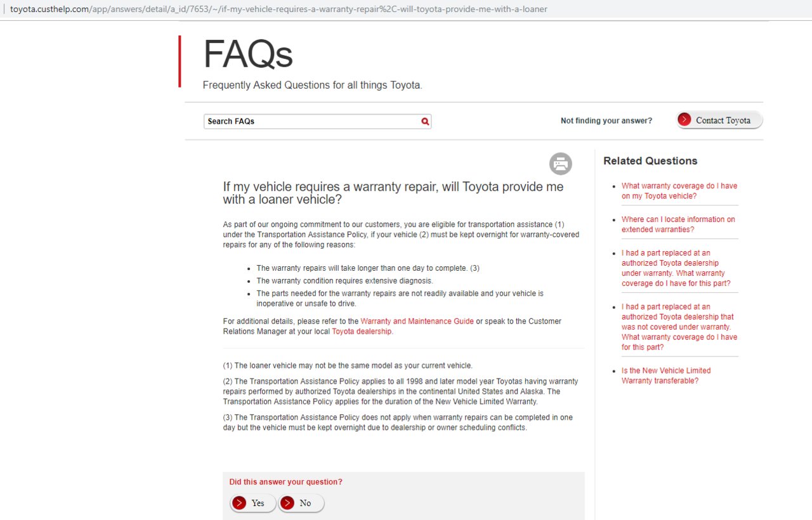Image resolution: width=812 pixels, height=520 pixels.
Task: Click the 'Frequently Asked Questions for all things Toyota' tagline
Action: 312,85
